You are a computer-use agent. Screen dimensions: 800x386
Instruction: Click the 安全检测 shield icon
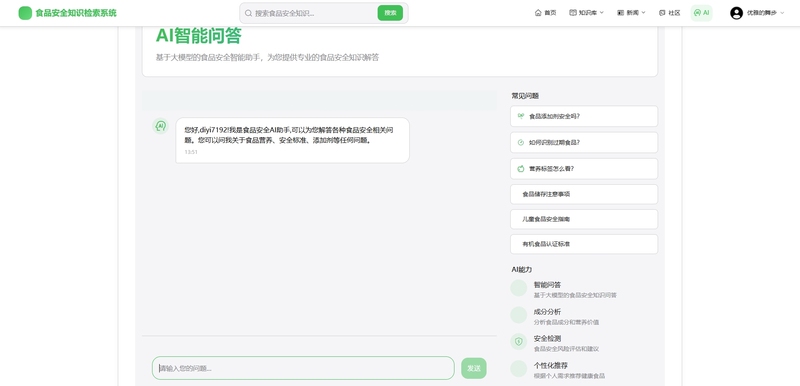pos(519,342)
